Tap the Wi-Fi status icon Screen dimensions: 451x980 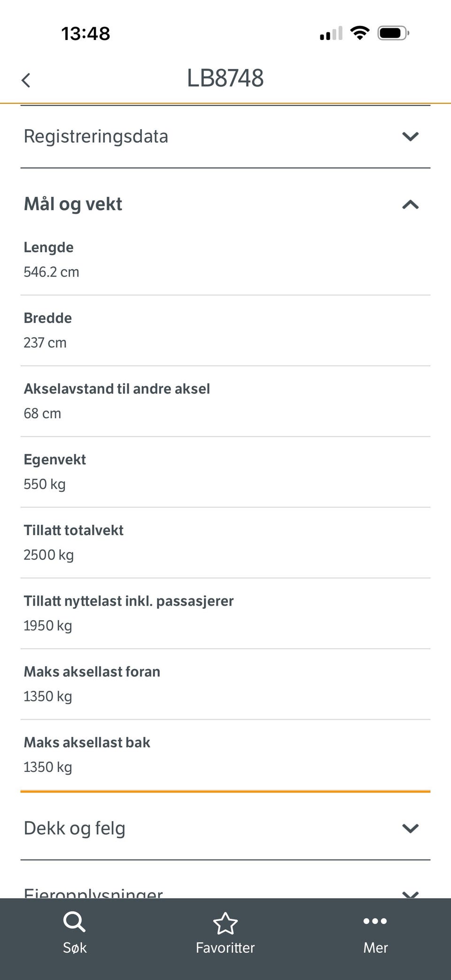point(360,33)
